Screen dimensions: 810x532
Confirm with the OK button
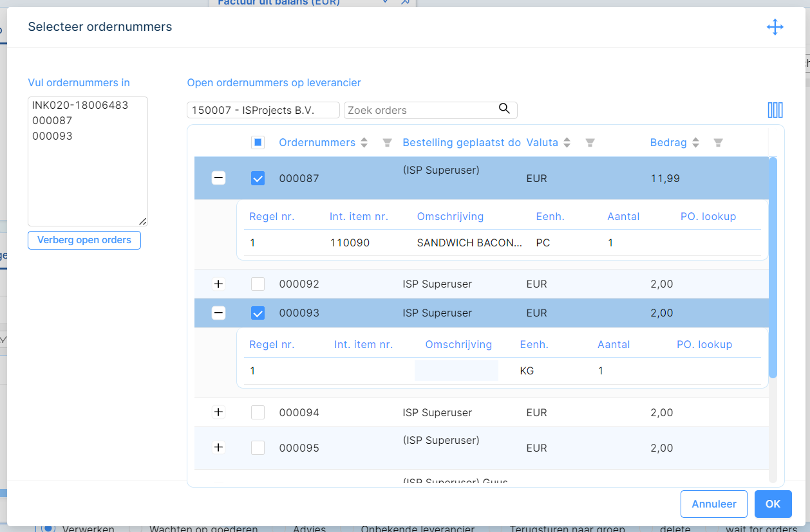coord(773,504)
